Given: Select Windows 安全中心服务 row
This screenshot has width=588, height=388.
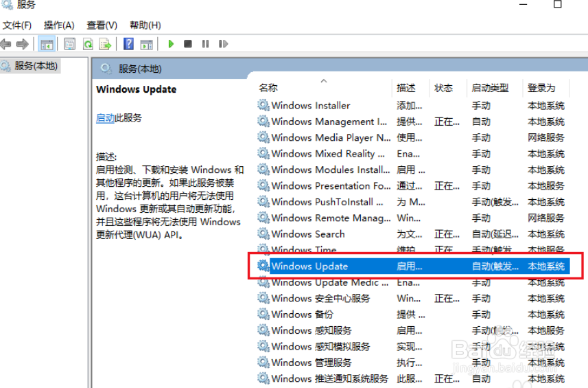Looking at the screenshot, I should click(413, 299).
